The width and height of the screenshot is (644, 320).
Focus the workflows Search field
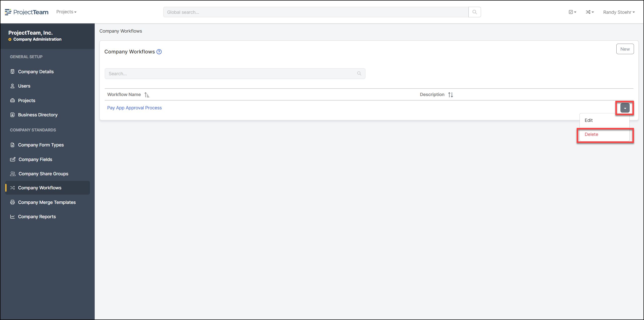tap(235, 73)
